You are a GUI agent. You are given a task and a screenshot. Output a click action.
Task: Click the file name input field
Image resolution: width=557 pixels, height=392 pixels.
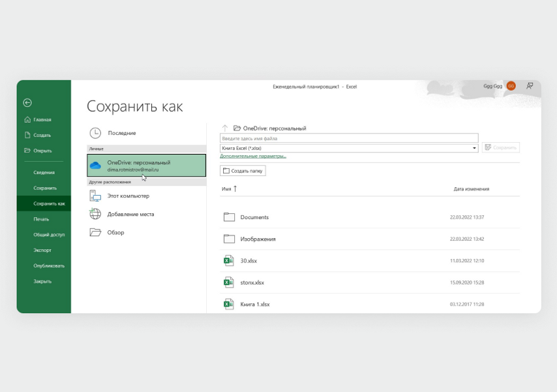click(x=349, y=138)
